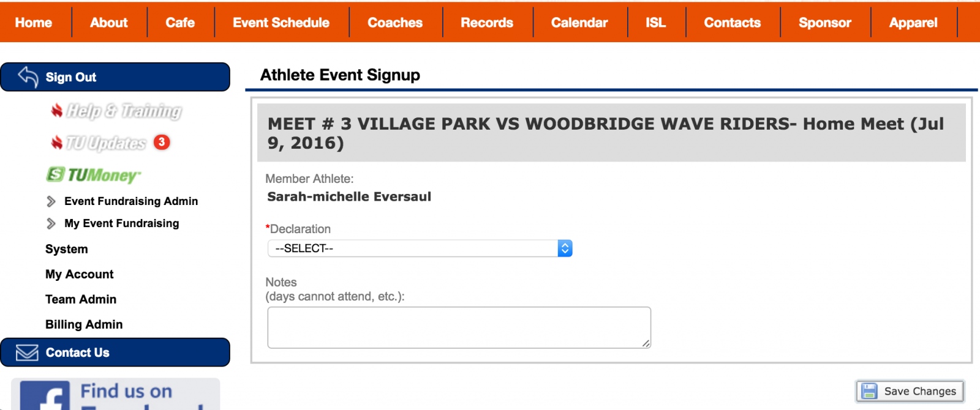Click the Contact Us envelope icon
The image size is (980, 410).
point(27,352)
